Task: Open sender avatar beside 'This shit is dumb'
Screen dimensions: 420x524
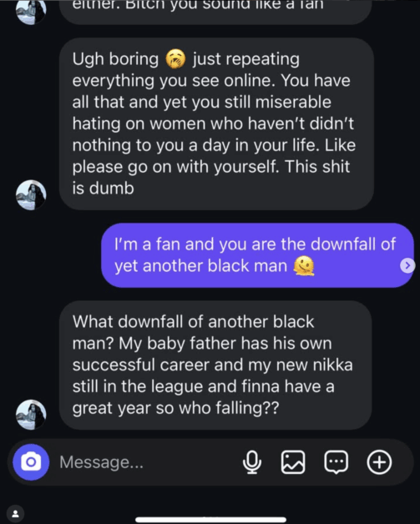Action: tap(31, 195)
